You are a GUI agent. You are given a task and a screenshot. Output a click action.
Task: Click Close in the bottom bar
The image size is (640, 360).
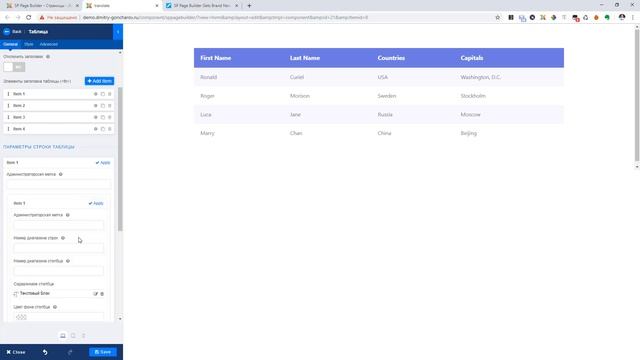click(16, 352)
